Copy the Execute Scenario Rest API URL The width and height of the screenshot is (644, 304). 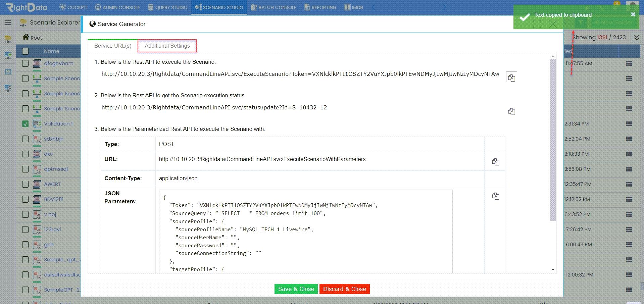click(511, 78)
